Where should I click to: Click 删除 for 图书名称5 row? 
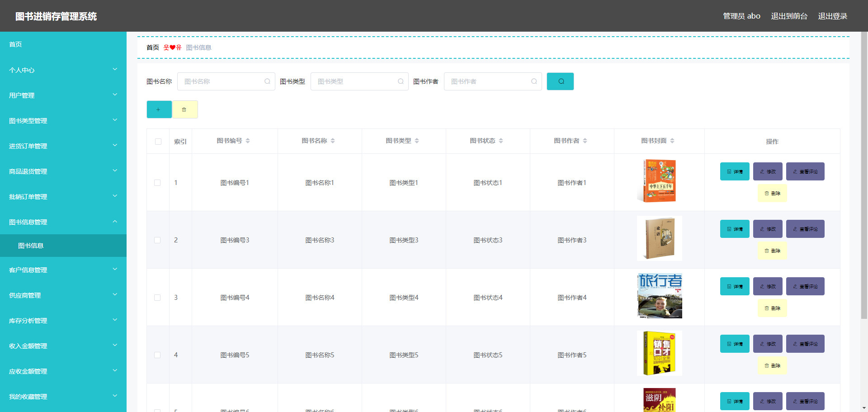[772, 365]
